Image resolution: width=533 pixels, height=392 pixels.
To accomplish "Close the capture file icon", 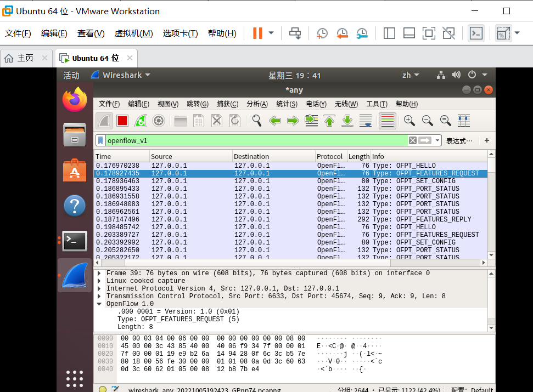I will (x=216, y=121).
